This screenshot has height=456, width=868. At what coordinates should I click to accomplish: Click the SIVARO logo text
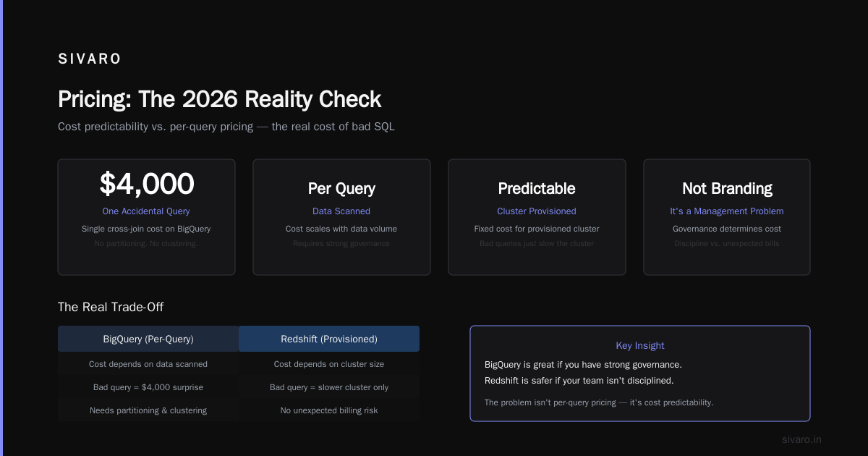pos(90,59)
